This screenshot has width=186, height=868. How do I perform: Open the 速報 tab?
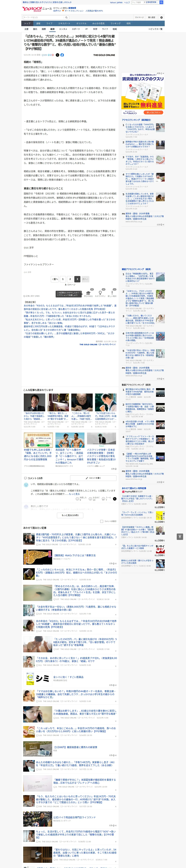(x=38, y=24)
